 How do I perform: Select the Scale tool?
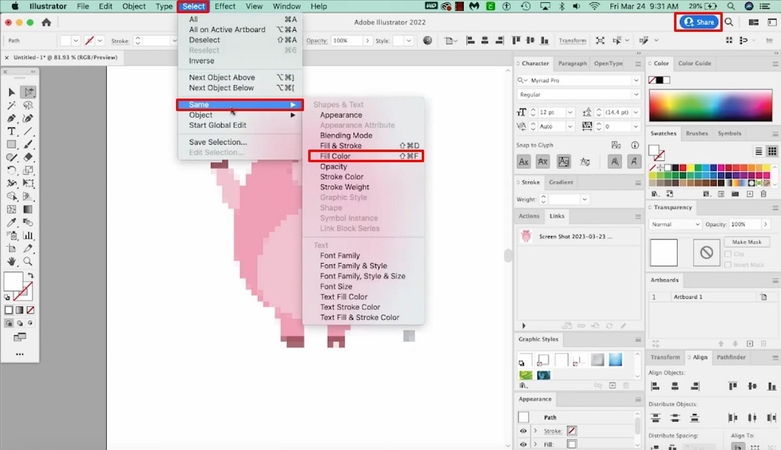(x=28, y=170)
